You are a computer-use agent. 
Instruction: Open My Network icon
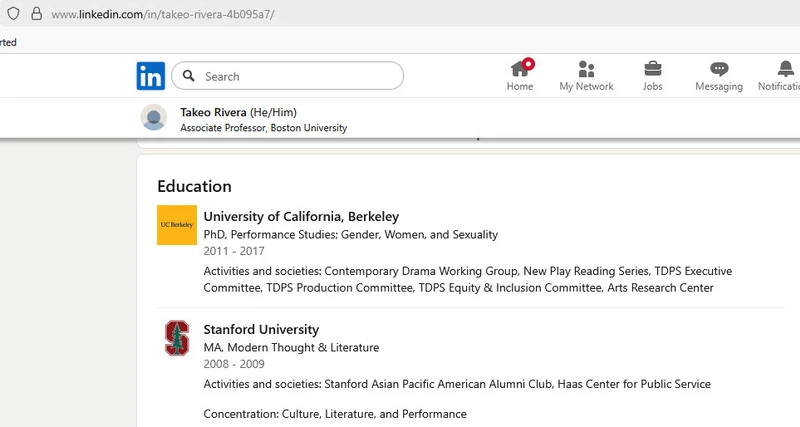pos(586,69)
